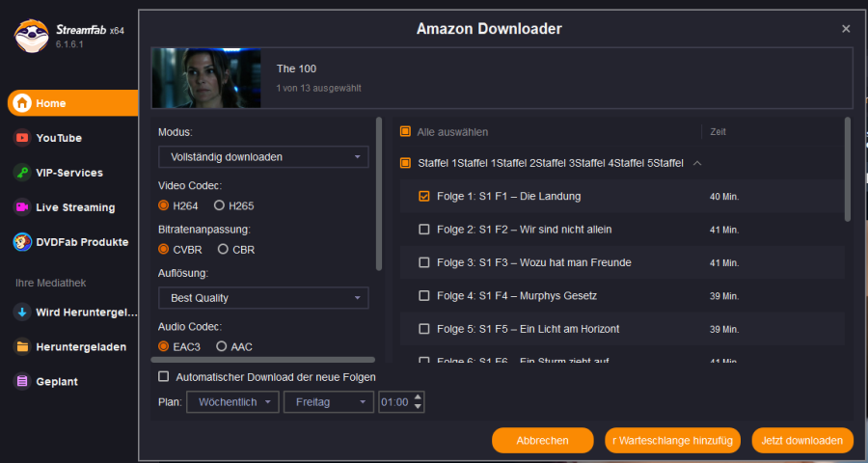Collapse the Staffel list chevron

(697, 163)
